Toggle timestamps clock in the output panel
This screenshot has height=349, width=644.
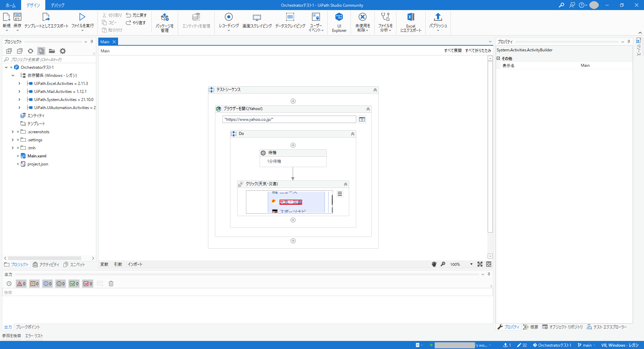click(9, 284)
